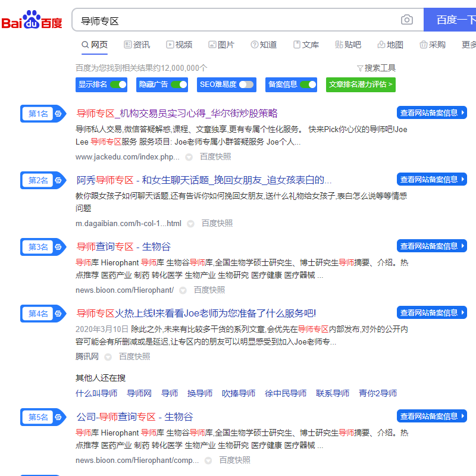Viewport: 476px width, 476px height.
Task: Select the 网页 tab
Action: pyautogui.click(x=95, y=45)
